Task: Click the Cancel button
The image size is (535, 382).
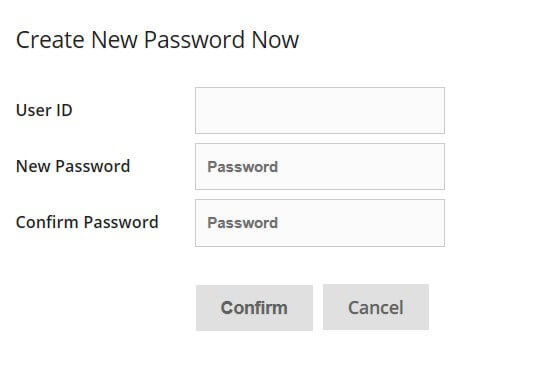Action: (376, 307)
